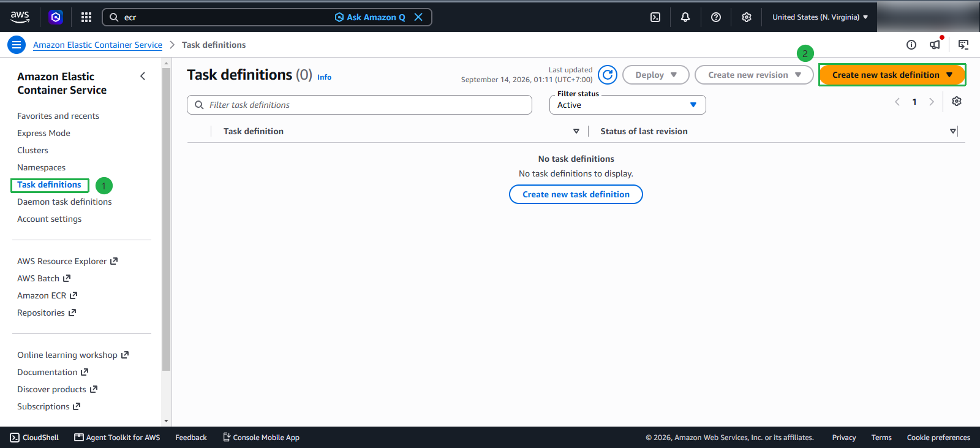
Task: Open the help question mark menu
Action: [716, 17]
